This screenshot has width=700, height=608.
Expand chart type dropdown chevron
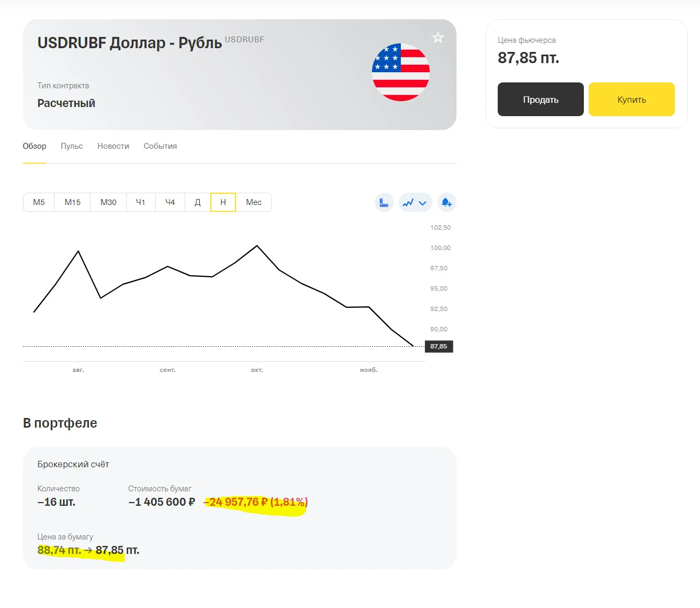click(423, 203)
